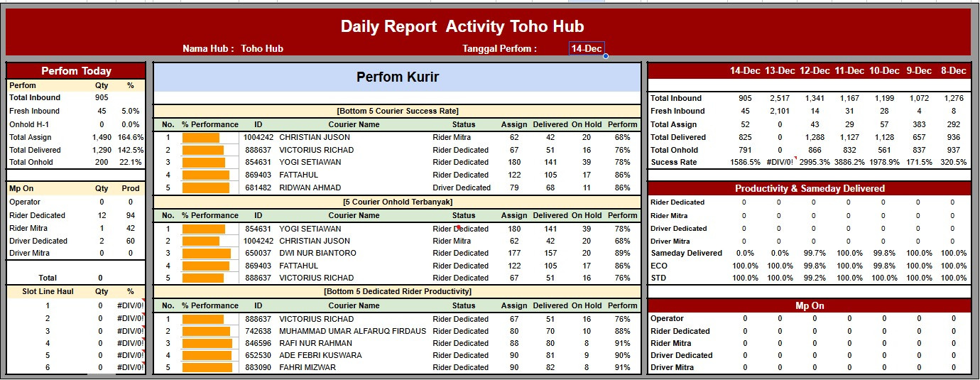Image resolution: width=980 pixels, height=380 pixels.
Task: Click the 2995.3% success rate cell
Action: pos(815,162)
